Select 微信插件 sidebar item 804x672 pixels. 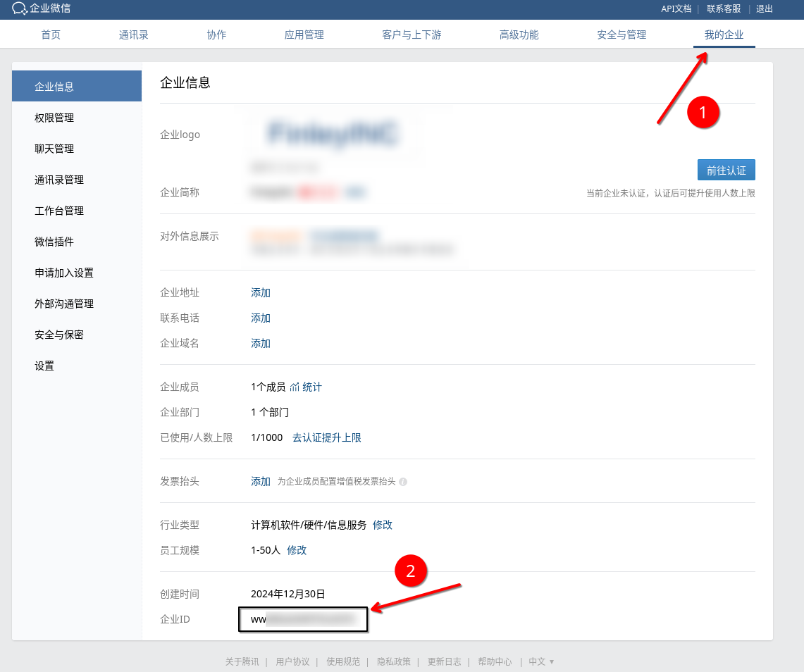pos(54,242)
